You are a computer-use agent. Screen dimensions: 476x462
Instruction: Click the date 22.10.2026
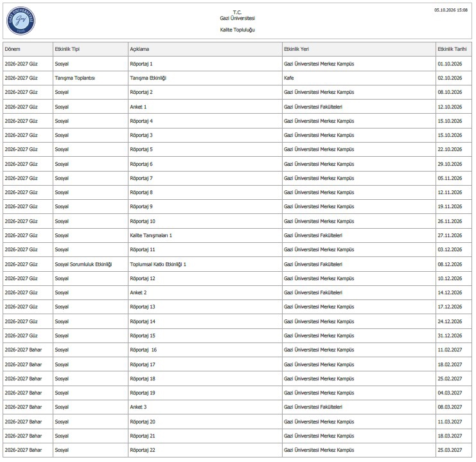[x=450, y=149]
